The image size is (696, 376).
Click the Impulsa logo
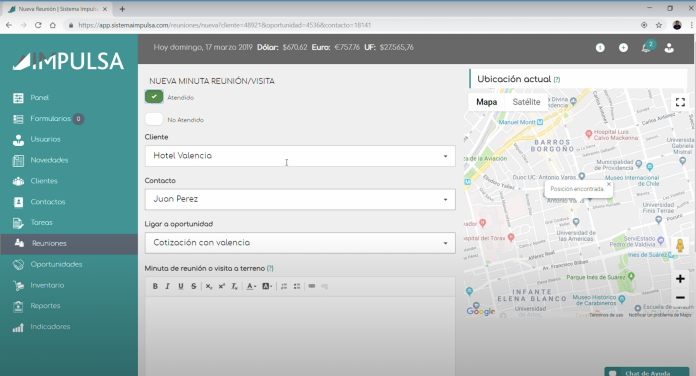[x=68, y=61]
